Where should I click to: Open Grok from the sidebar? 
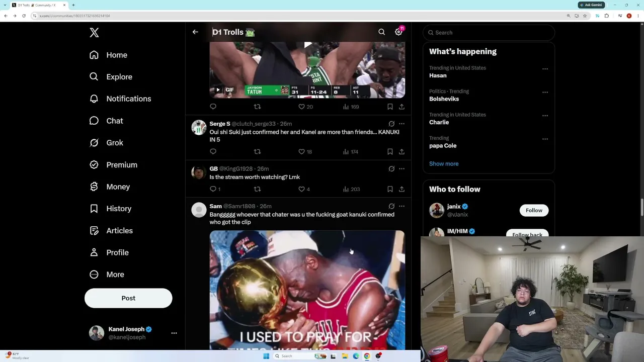coord(106,143)
